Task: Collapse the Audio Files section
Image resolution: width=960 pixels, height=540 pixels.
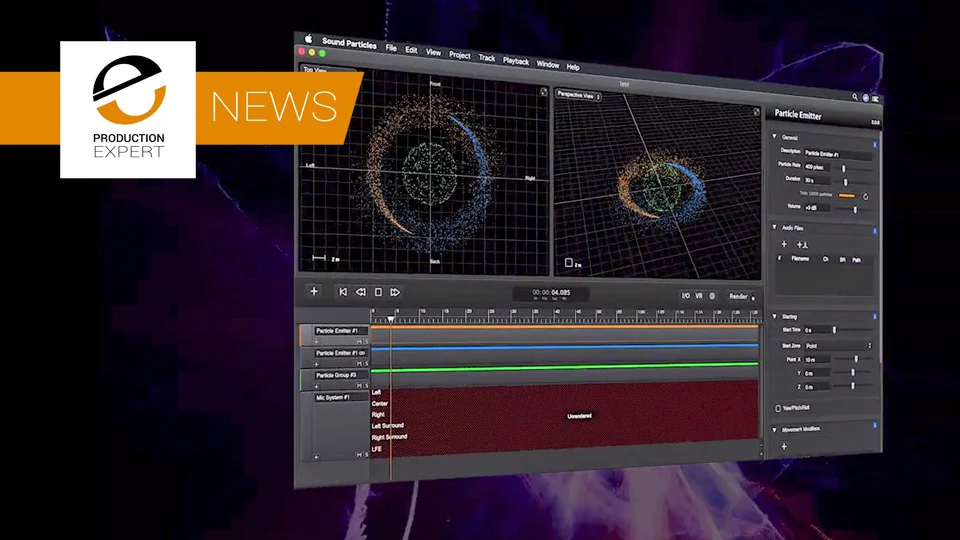Action: tap(774, 227)
